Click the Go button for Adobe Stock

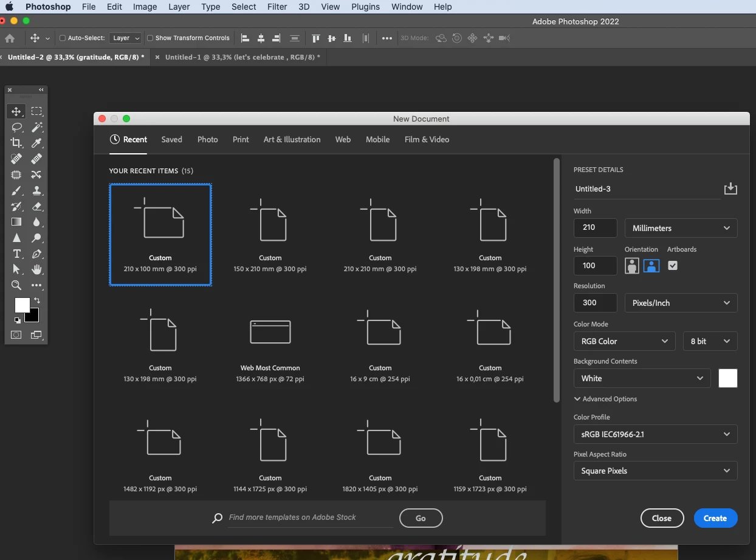click(x=421, y=518)
